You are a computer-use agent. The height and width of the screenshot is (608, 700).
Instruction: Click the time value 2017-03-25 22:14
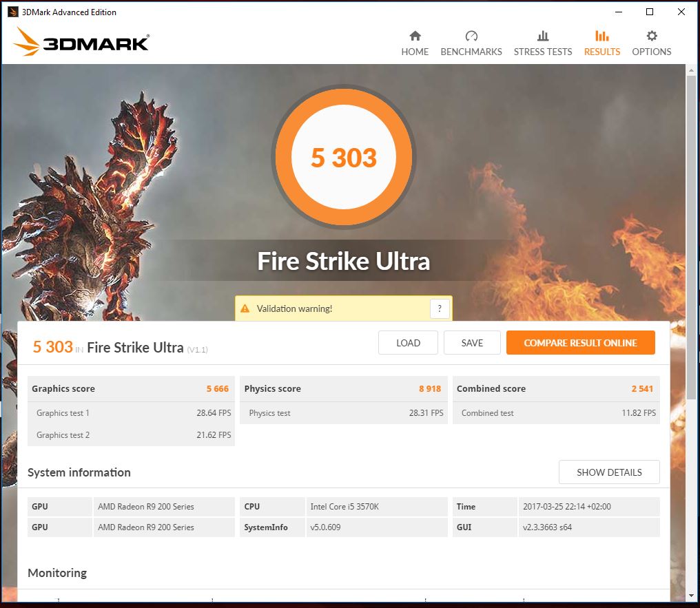point(567,506)
